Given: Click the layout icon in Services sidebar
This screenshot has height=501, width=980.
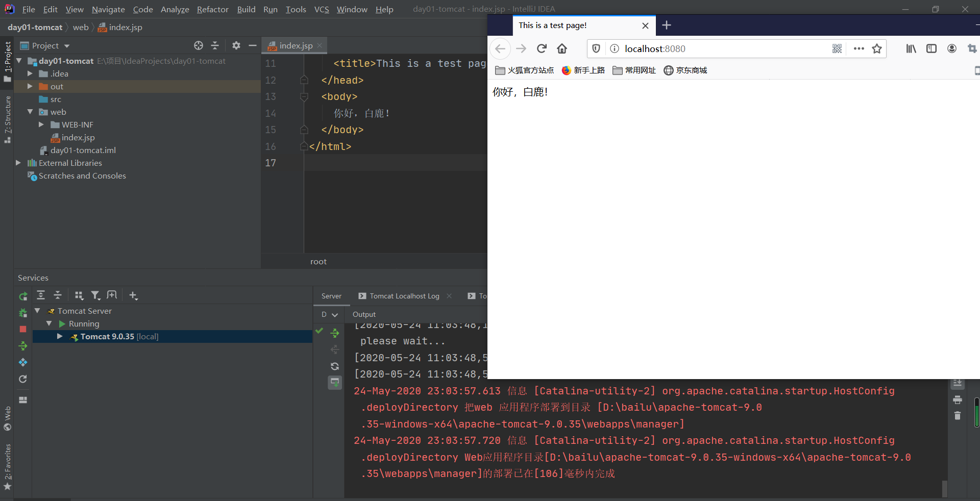Looking at the screenshot, I should [x=23, y=400].
